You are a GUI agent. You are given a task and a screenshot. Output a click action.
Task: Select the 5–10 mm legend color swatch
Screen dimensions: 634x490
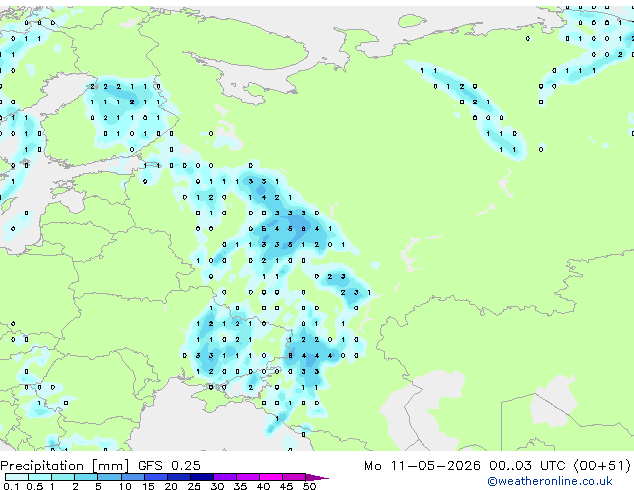tap(109, 477)
